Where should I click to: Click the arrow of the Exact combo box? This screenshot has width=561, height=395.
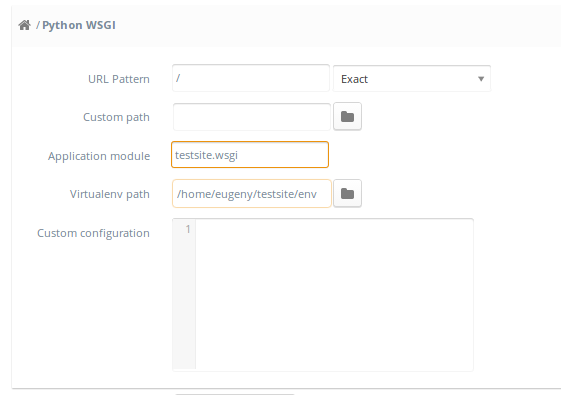point(481,79)
